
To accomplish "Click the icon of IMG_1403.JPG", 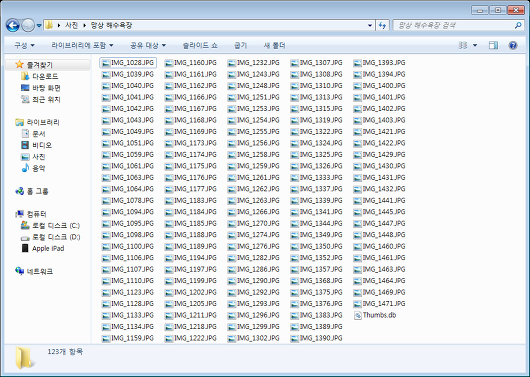I will tap(358, 121).
